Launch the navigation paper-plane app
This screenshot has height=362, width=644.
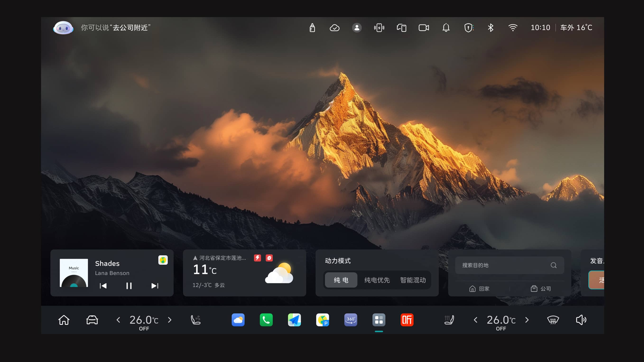click(294, 320)
